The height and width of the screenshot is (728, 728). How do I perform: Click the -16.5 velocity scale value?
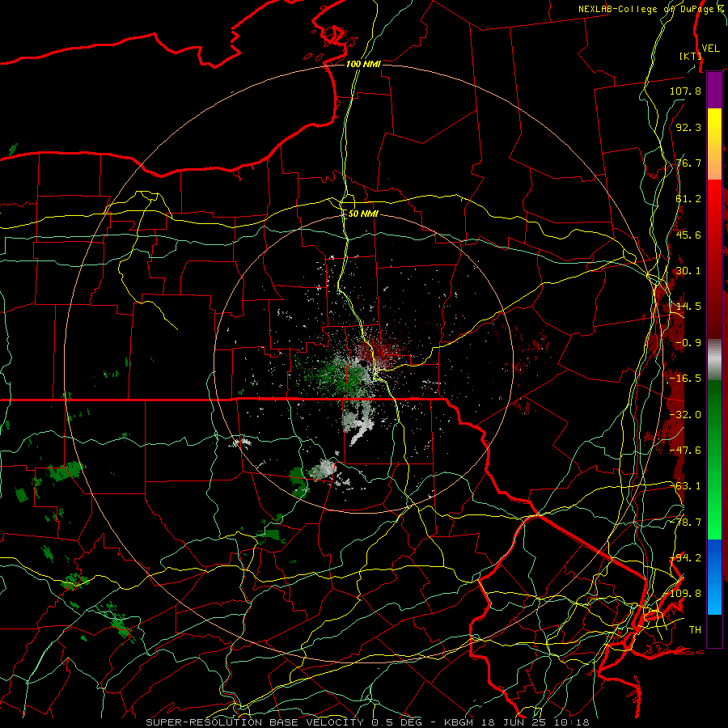pyautogui.click(x=685, y=379)
